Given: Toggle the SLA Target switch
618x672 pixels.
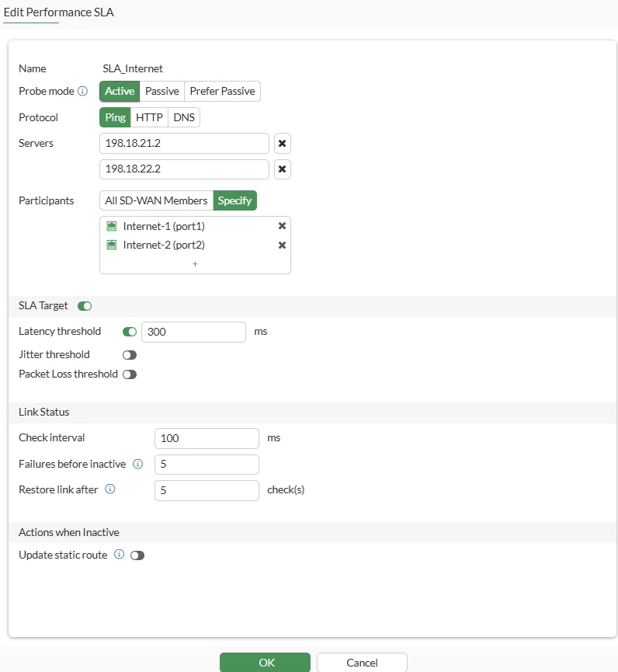Looking at the screenshot, I should [85, 306].
